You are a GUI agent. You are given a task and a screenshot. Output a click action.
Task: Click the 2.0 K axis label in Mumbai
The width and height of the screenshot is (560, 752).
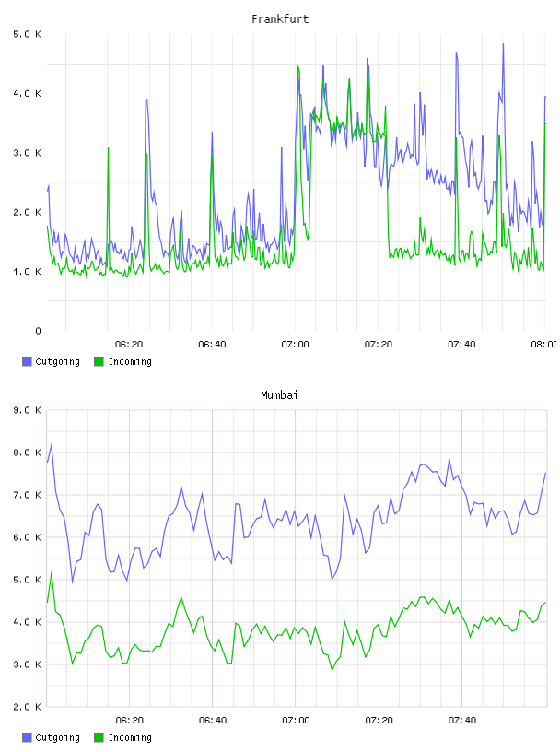tap(27, 707)
